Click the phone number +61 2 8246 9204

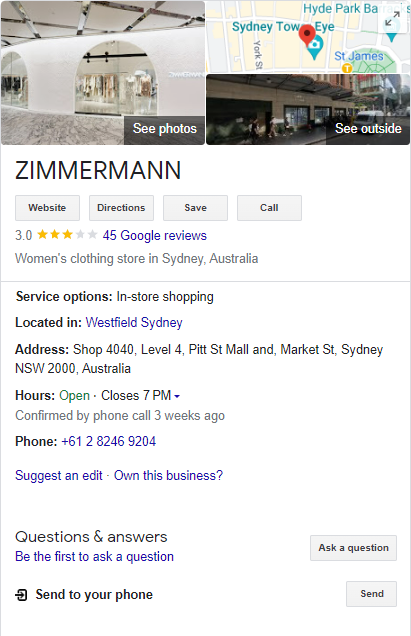tap(108, 441)
